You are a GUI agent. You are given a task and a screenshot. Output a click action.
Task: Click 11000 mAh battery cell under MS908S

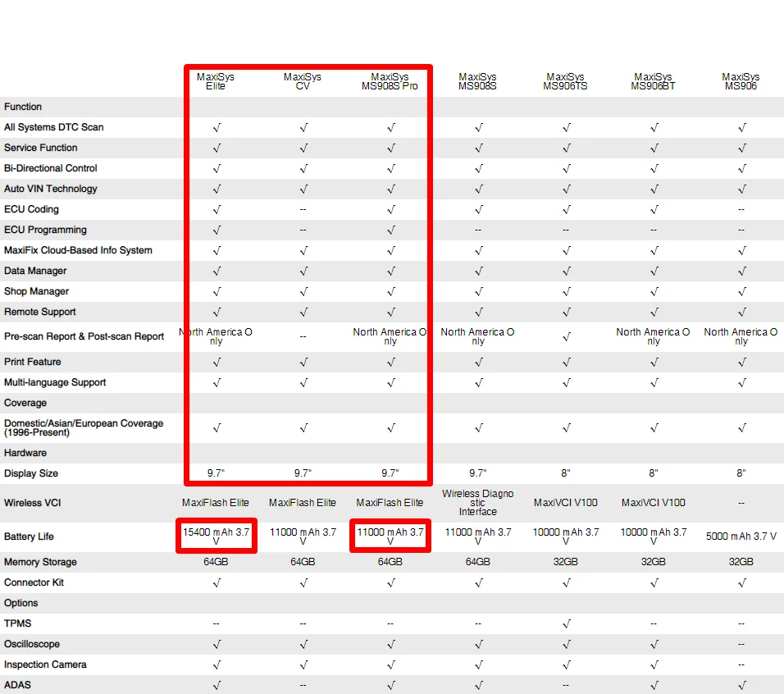pyautogui.click(x=478, y=536)
